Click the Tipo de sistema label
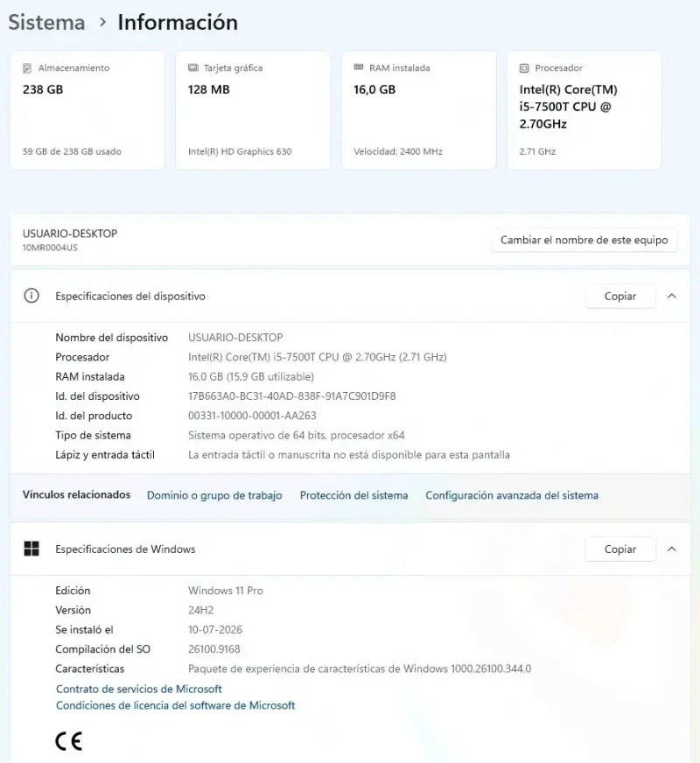The height and width of the screenshot is (763, 700). point(93,435)
